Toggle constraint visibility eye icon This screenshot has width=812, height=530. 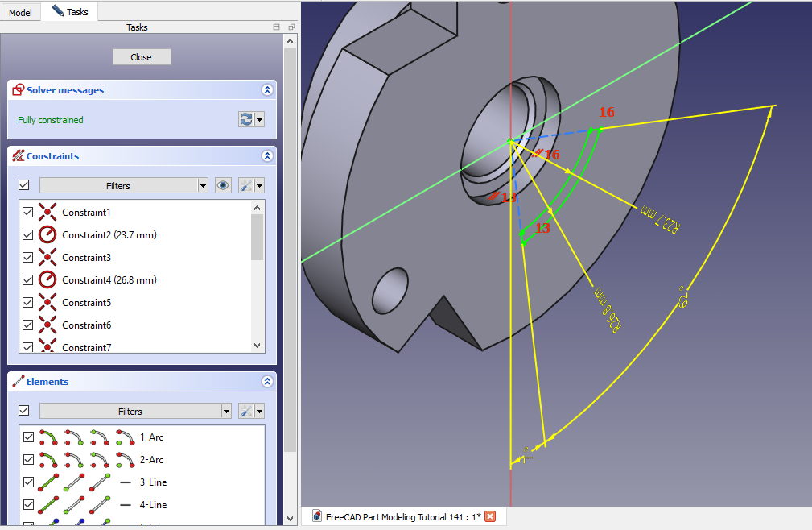click(224, 186)
